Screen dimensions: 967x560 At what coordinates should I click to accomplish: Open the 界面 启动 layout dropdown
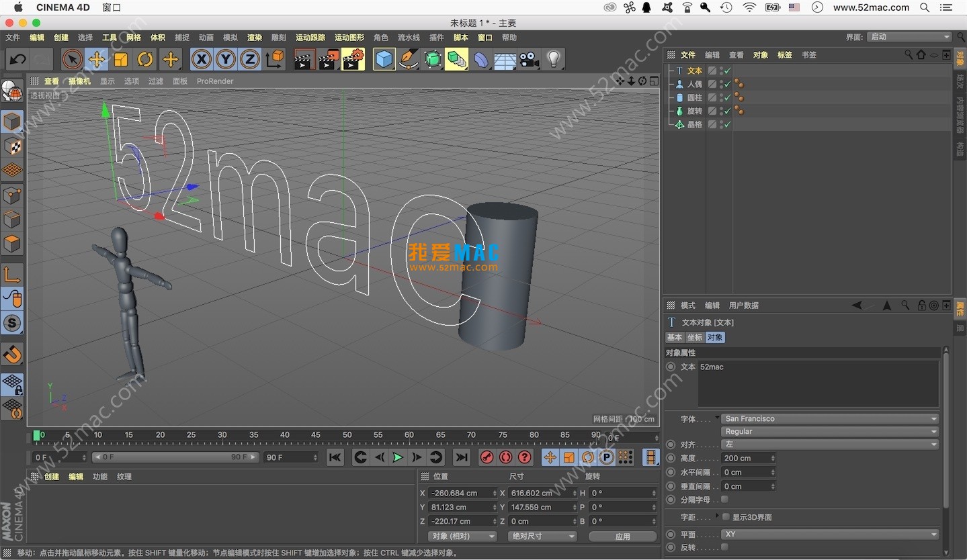909,37
